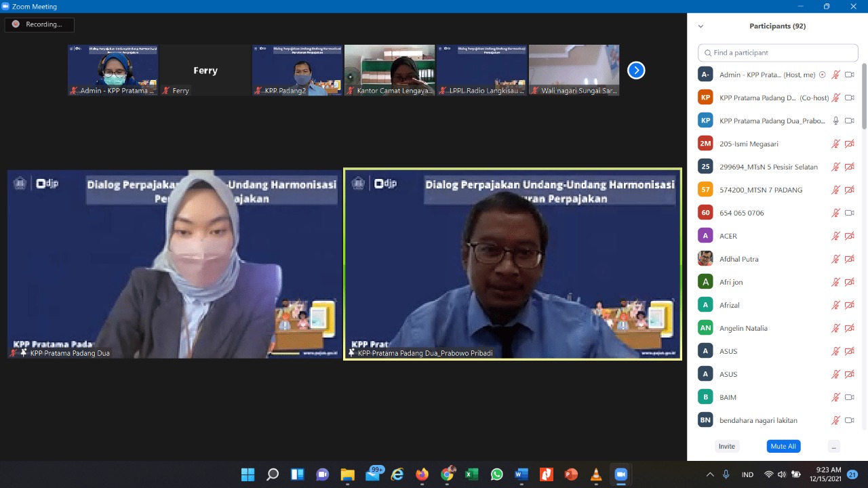868x488 pixels.
Task: Select participant Afrizal in the list
Action: 730,305
